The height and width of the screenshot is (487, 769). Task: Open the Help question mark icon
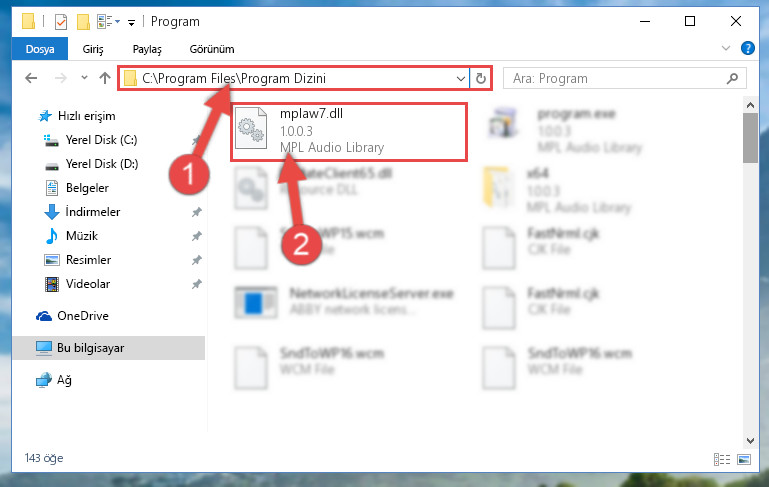point(747,49)
